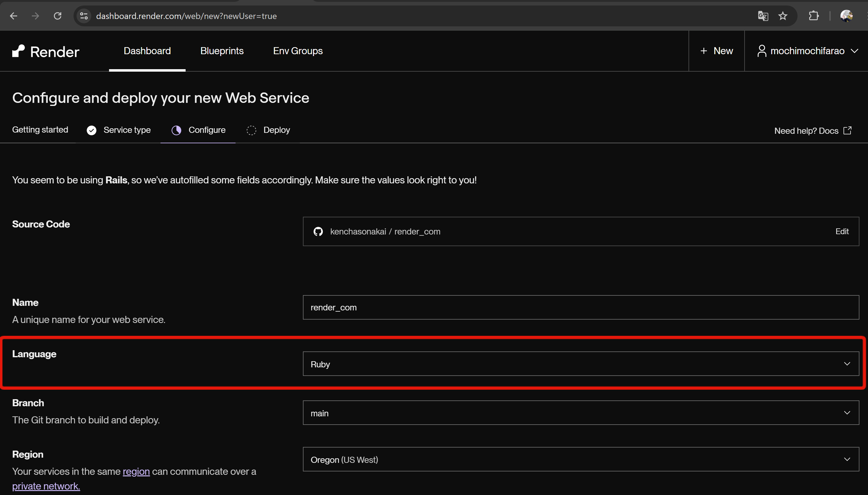Click the mochimochifarao username
The width and height of the screenshot is (868, 495).
(x=807, y=51)
